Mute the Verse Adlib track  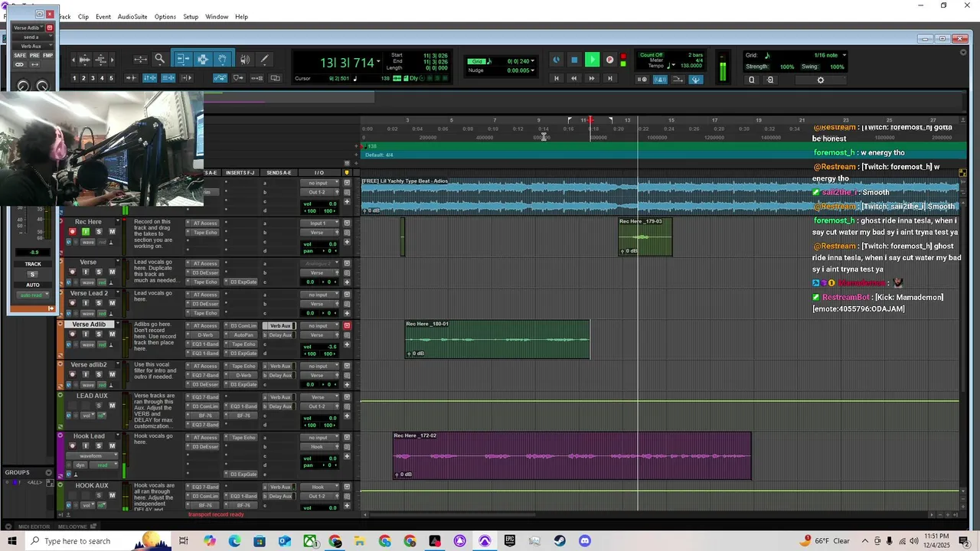point(112,334)
